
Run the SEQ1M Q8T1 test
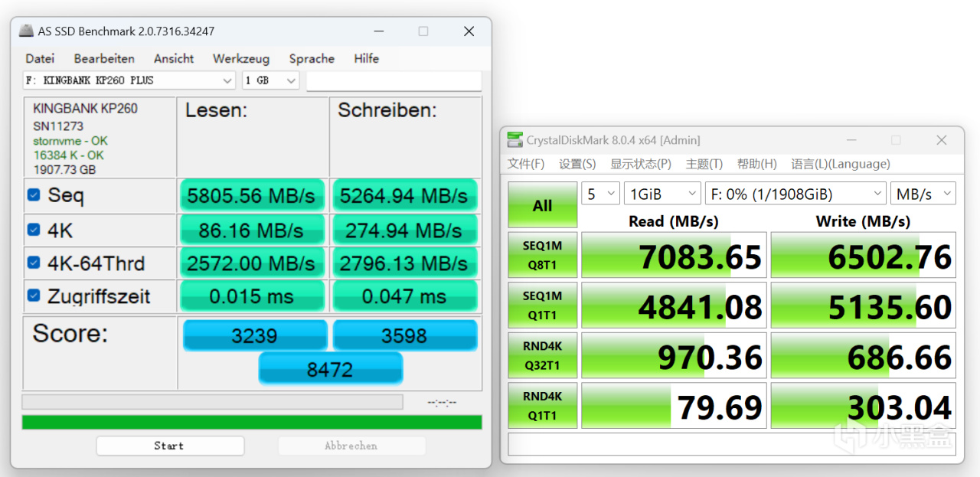coord(542,256)
